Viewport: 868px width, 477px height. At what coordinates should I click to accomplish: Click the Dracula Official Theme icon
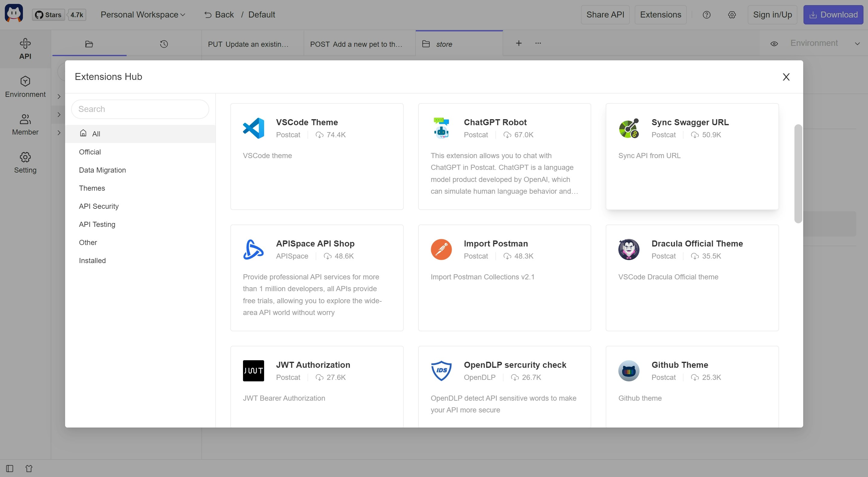pos(629,250)
